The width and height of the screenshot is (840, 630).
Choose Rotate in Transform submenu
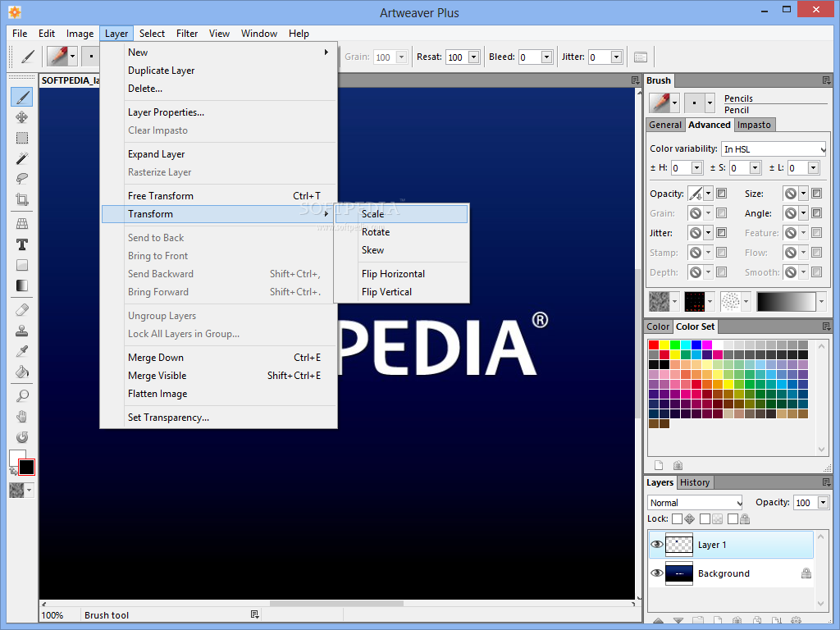click(402, 232)
